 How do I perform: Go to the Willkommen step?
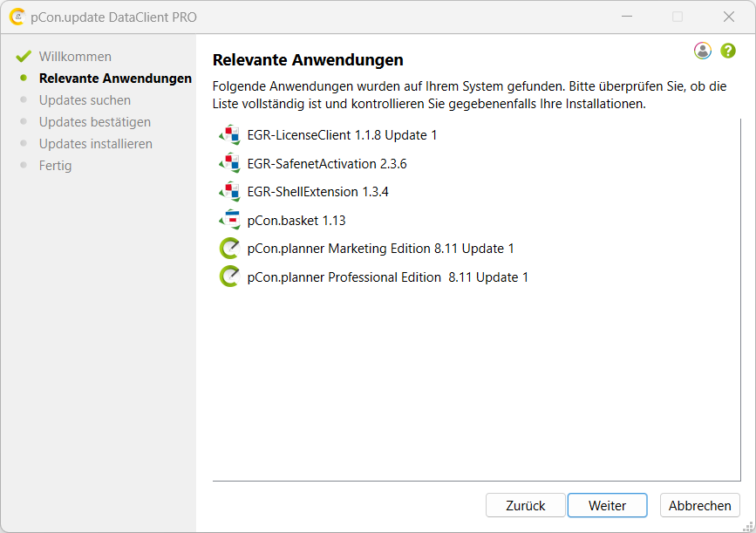(75, 57)
